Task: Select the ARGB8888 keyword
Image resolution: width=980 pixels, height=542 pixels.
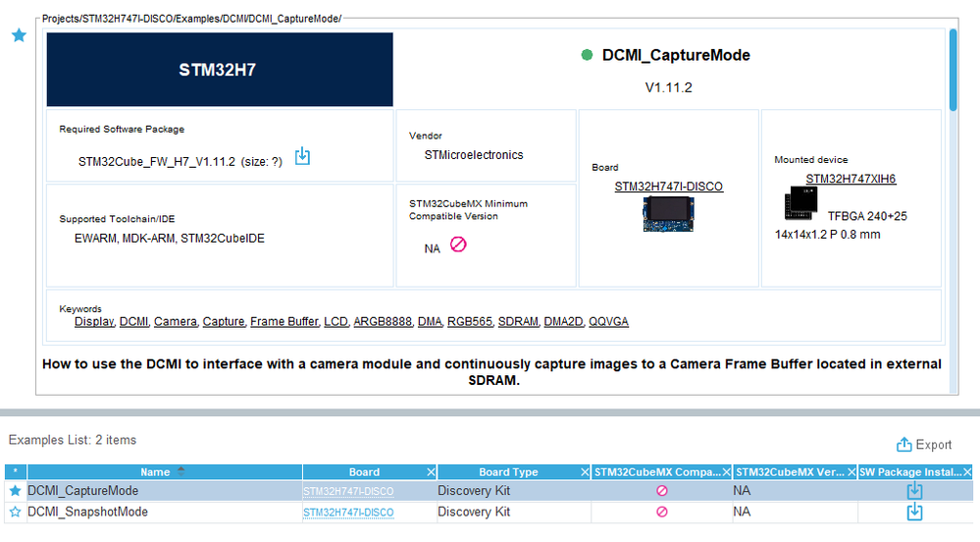Action: pyautogui.click(x=383, y=322)
